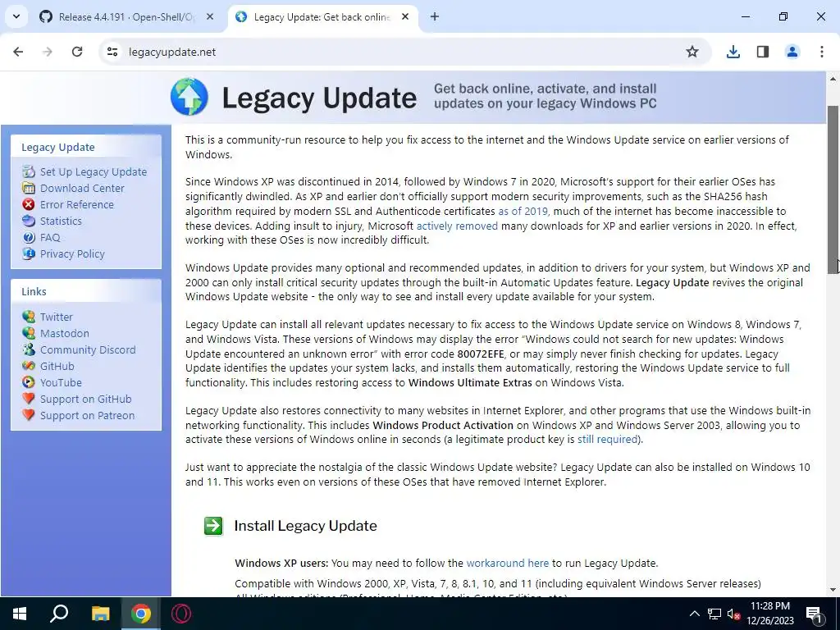Open the Error Reference link
This screenshot has width=840, height=630.
77,204
